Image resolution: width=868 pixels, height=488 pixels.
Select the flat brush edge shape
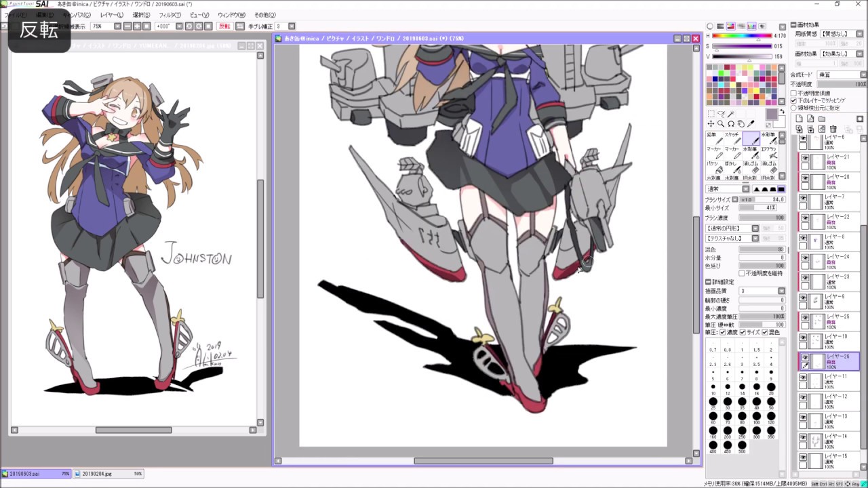point(781,189)
